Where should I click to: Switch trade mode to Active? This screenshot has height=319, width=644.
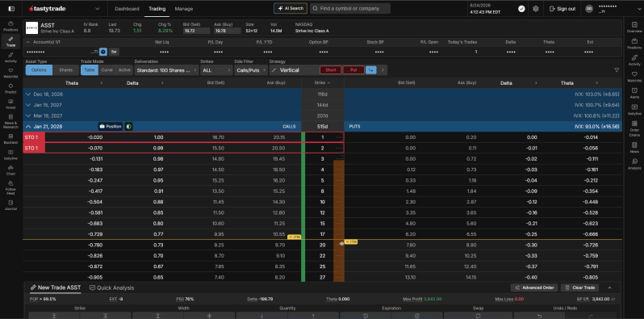(x=124, y=70)
